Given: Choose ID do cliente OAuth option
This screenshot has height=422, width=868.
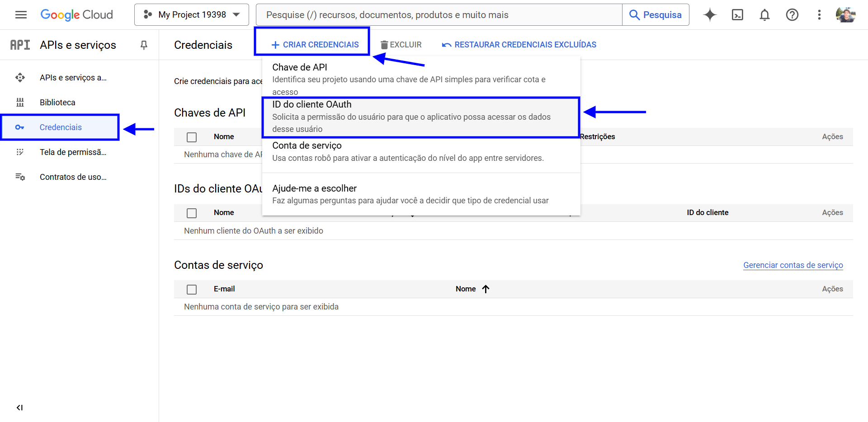Looking at the screenshot, I should pos(421,117).
